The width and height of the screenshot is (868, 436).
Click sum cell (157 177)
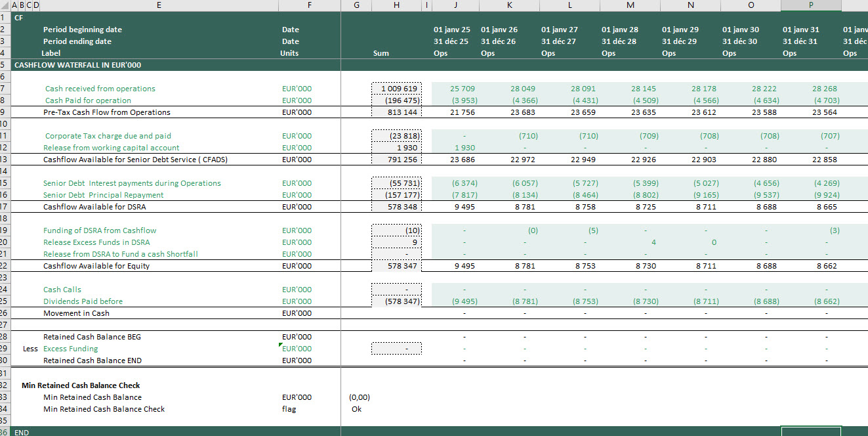pos(396,195)
